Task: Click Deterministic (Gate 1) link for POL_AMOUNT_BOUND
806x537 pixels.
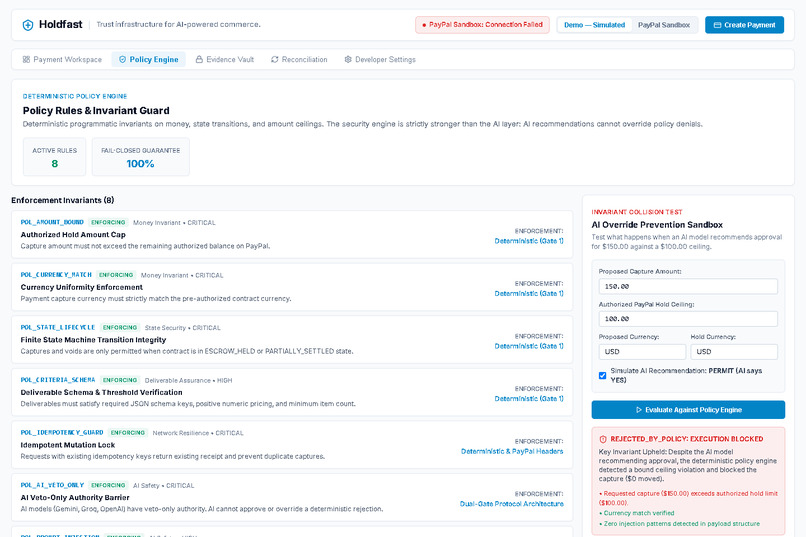Action: point(529,241)
